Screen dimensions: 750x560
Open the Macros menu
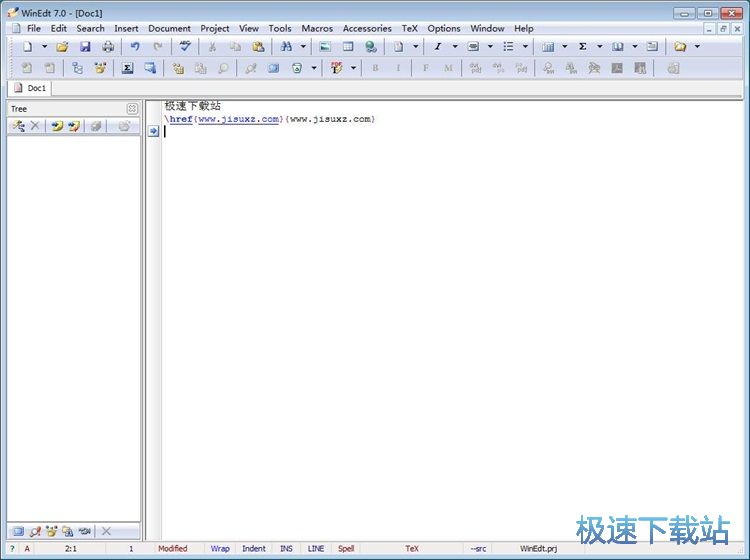point(317,29)
